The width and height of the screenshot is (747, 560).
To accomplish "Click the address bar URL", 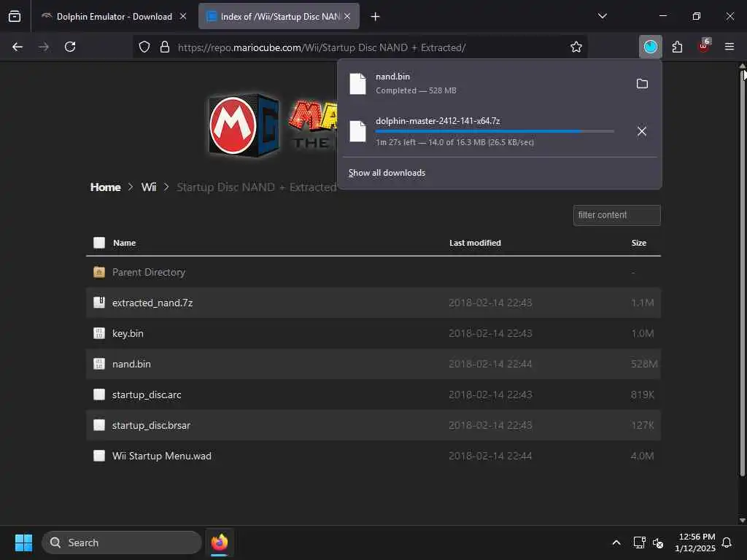I will point(322,47).
